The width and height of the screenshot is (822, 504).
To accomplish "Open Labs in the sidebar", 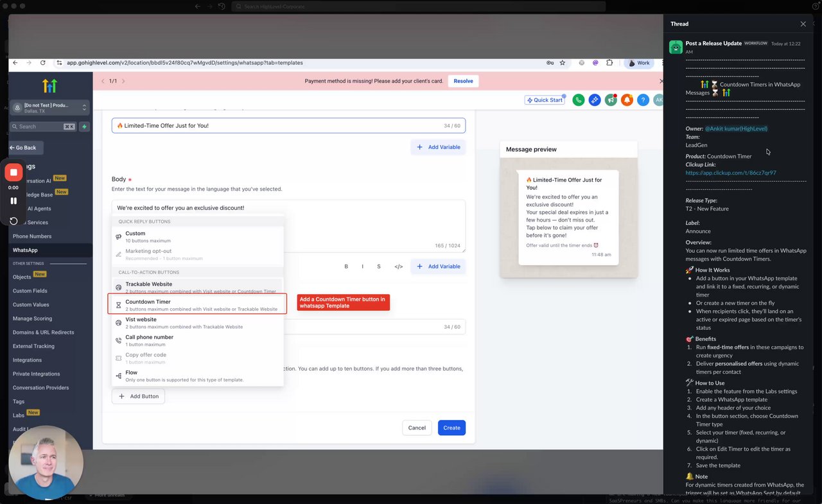I will [19, 415].
